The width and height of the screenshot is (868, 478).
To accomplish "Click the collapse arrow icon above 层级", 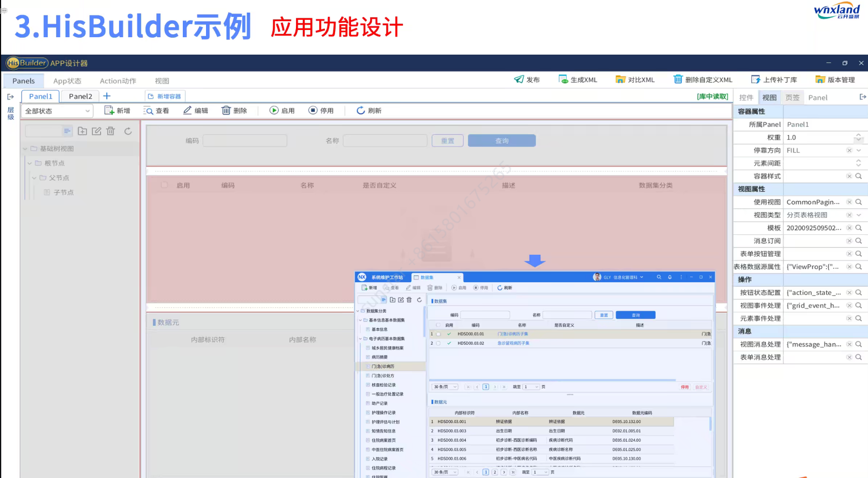I will 11,97.
